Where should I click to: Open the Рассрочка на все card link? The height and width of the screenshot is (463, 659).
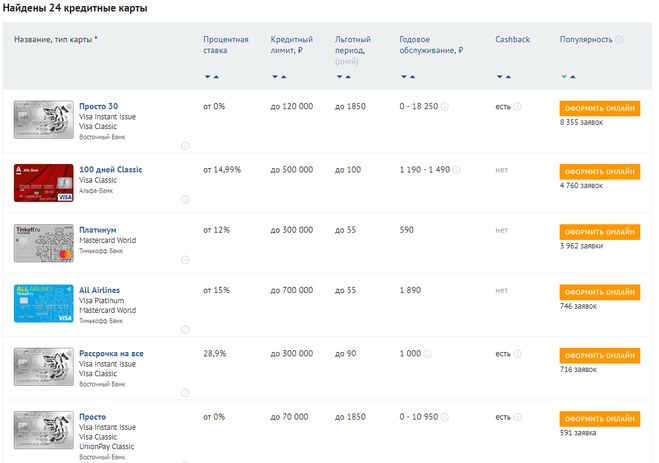[x=111, y=354]
